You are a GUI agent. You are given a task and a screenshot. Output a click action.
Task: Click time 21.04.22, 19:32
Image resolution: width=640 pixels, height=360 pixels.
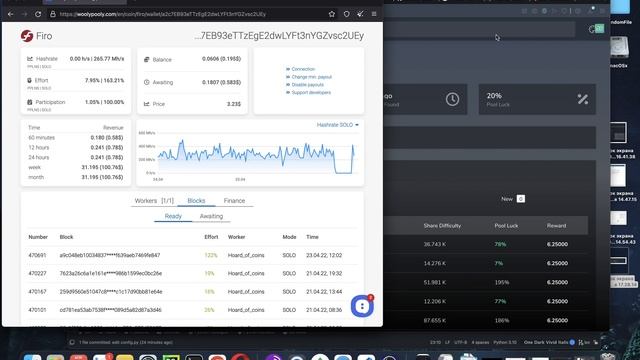tap(324, 273)
